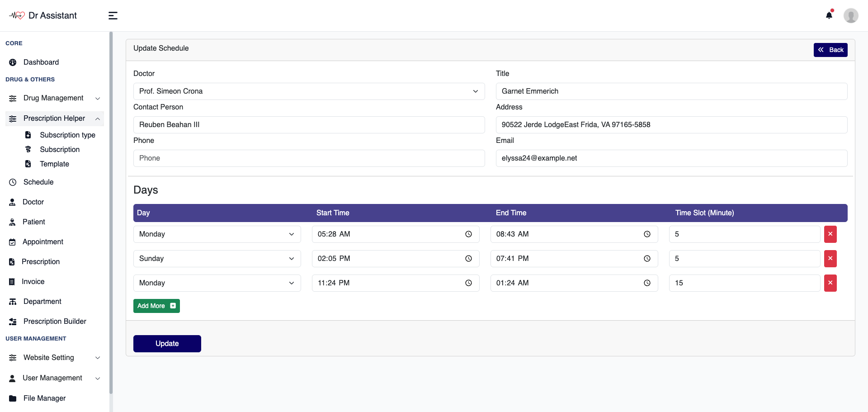The height and width of the screenshot is (412, 868).
Task: Open clock picker for 07:41 PM end
Action: click(647, 259)
